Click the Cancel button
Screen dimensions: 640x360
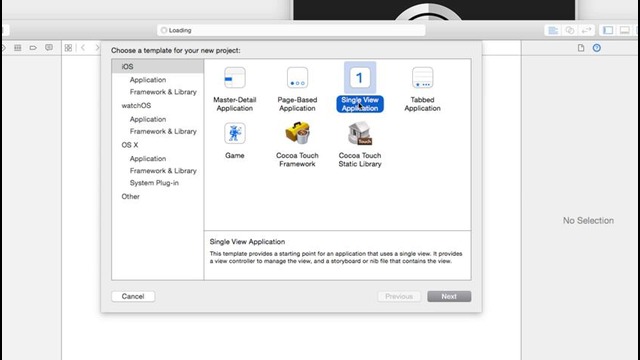(133, 296)
